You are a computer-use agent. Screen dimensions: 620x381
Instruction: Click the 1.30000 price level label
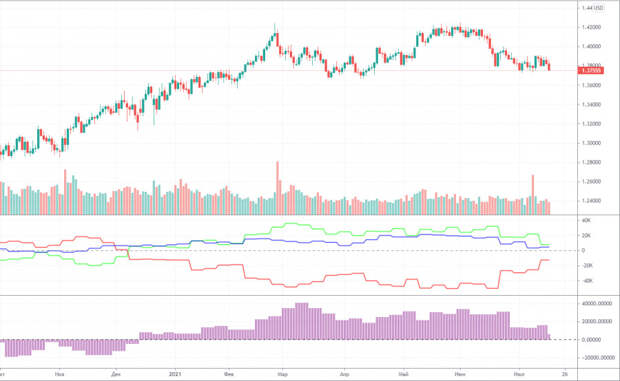click(591, 143)
